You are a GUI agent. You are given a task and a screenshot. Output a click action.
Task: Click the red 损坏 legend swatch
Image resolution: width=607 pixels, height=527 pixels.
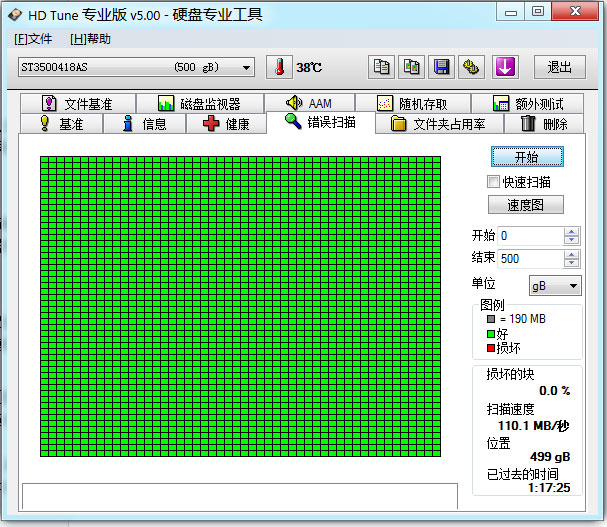click(x=491, y=348)
